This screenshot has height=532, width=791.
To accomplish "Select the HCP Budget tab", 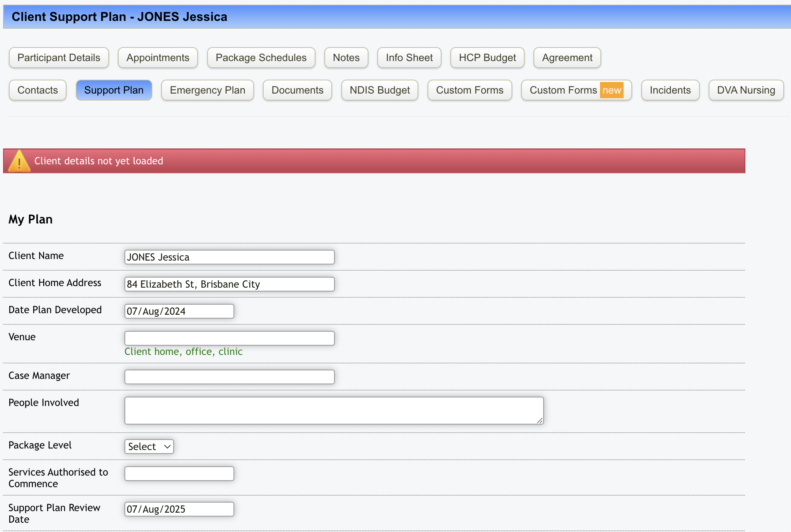I will pyautogui.click(x=487, y=58).
